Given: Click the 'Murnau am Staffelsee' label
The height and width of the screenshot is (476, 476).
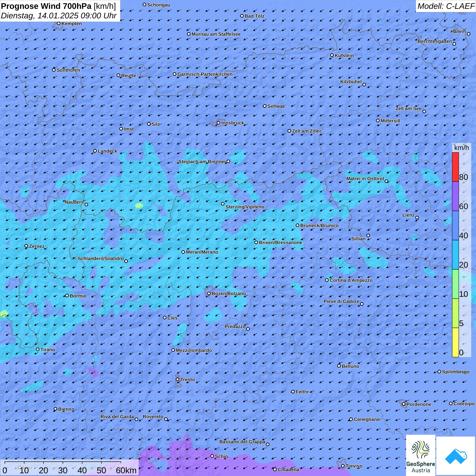Looking at the screenshot, I should pos(216,34).
